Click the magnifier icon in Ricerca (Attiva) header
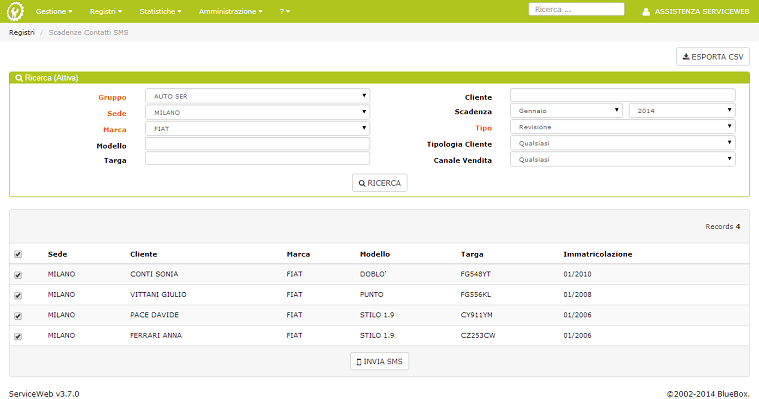The width and height of the screenshot is (759, 399). (x=19, y=78)
